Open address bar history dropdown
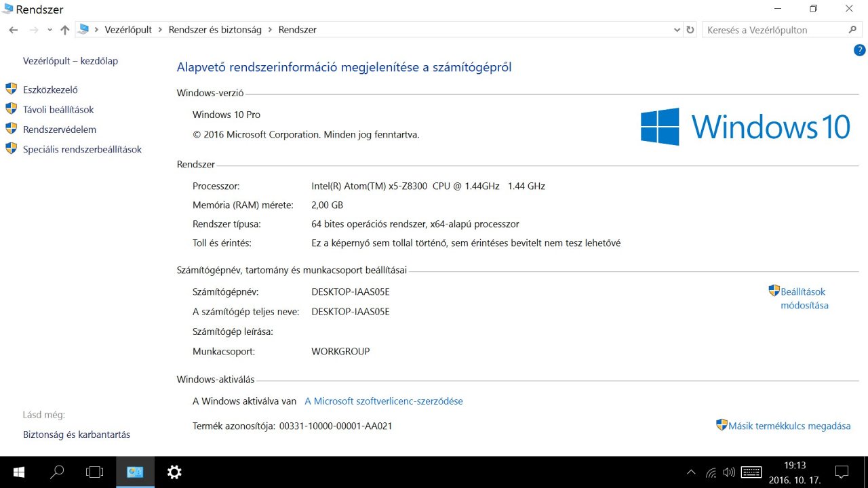The width and height of the screenshot is (868, 488). point(677,30)
